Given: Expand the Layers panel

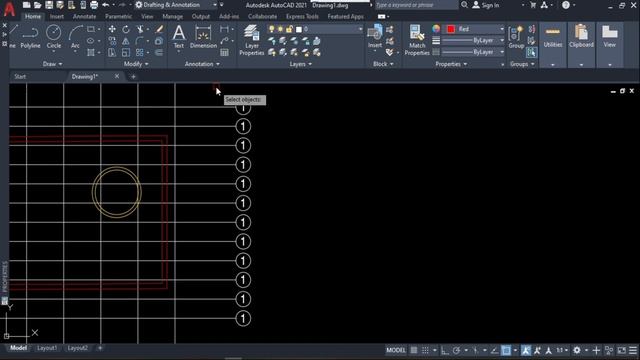Looking at the screenshot, I should point(300,64).
